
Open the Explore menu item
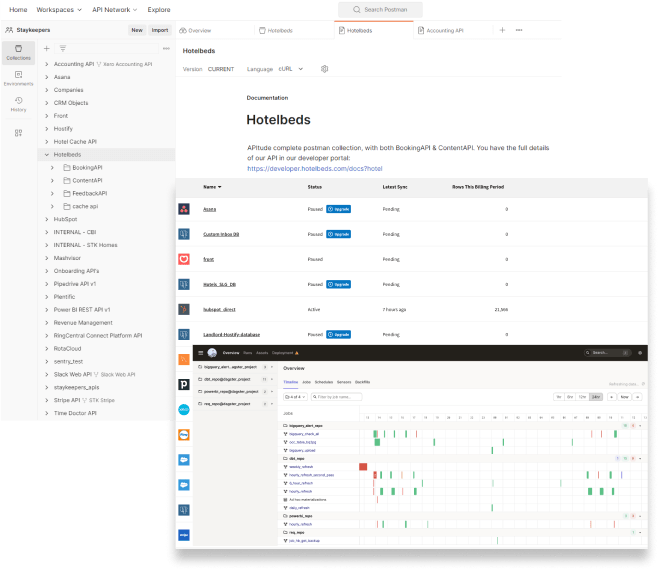pos(159,10)
